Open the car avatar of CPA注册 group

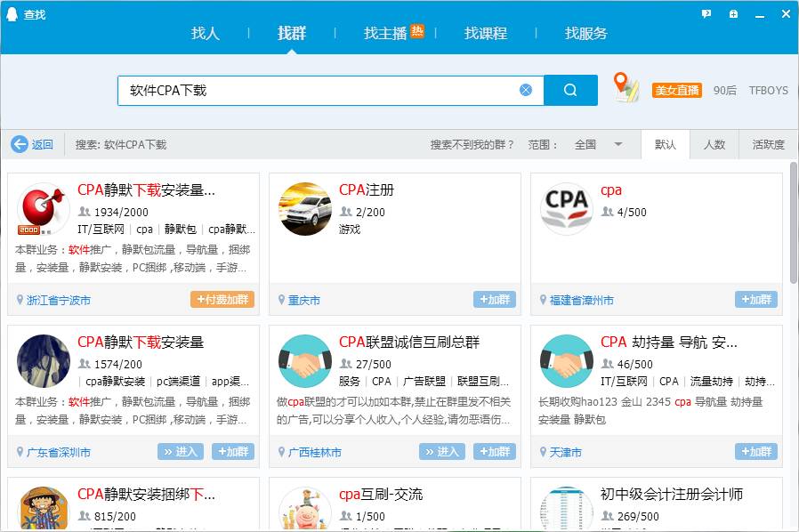point(304,209)
